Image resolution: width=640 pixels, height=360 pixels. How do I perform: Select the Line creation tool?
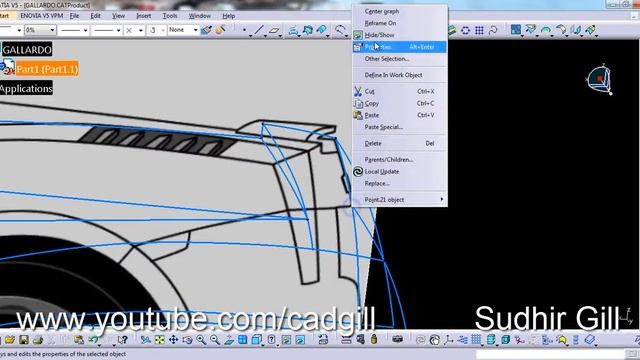point(258,30)
